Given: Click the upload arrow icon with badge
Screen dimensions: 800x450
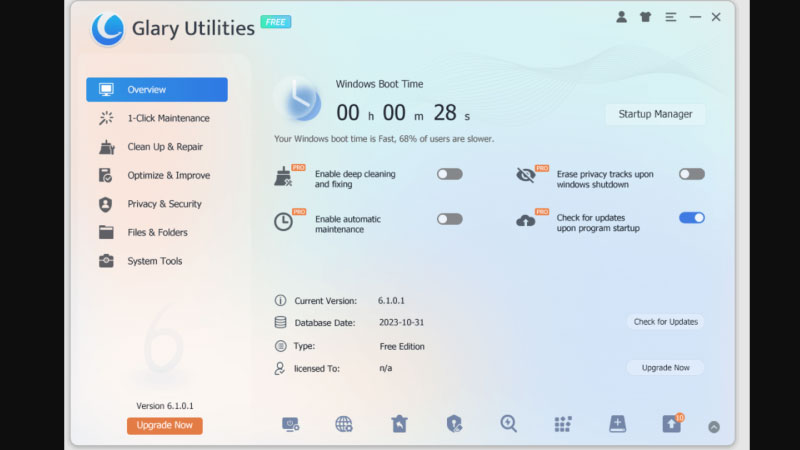Looking at the screenshot, I should point(672,424).
